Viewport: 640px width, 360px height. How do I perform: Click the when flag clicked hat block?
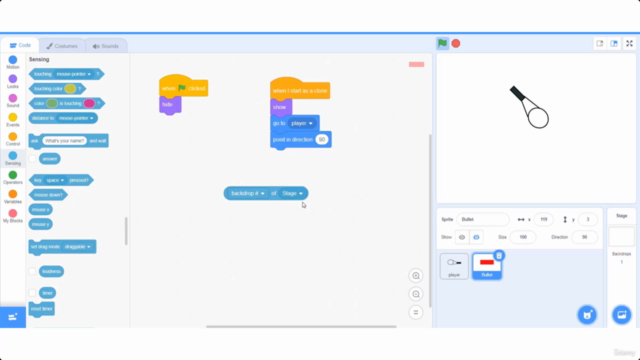[183, 87]
